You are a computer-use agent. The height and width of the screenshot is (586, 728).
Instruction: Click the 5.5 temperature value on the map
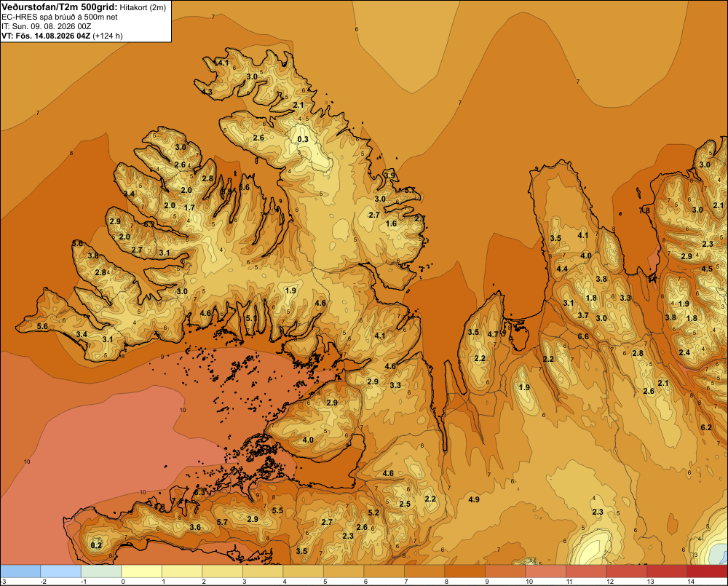(x=277, y=511)
